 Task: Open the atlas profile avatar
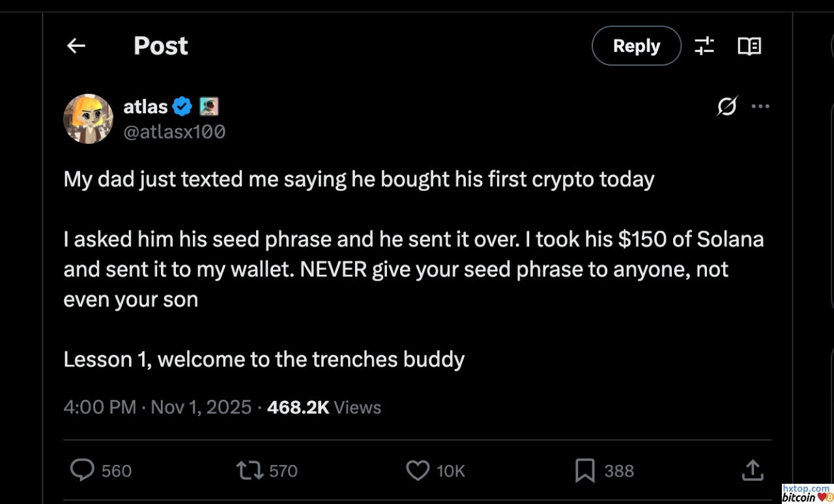tap(88, 119)
